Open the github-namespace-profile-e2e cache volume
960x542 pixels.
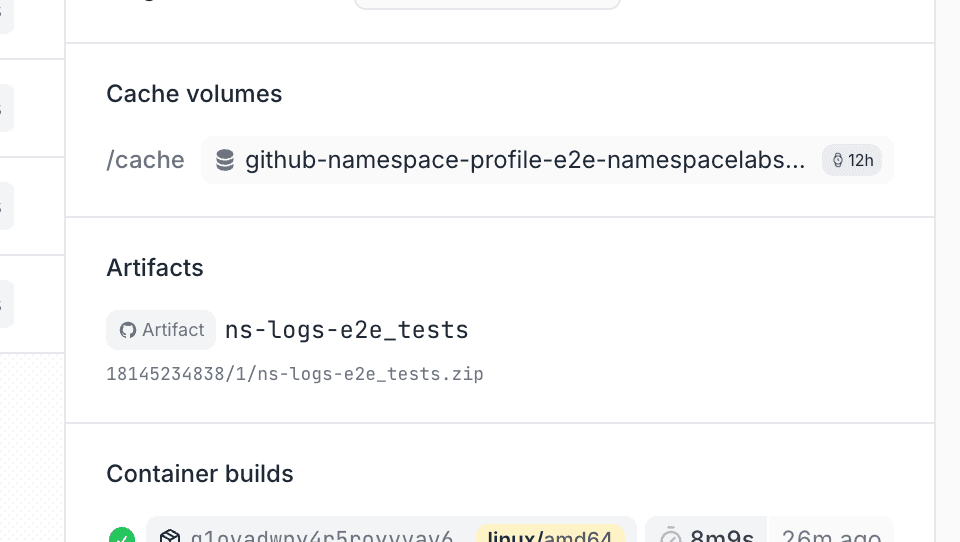tap(525, 160)
